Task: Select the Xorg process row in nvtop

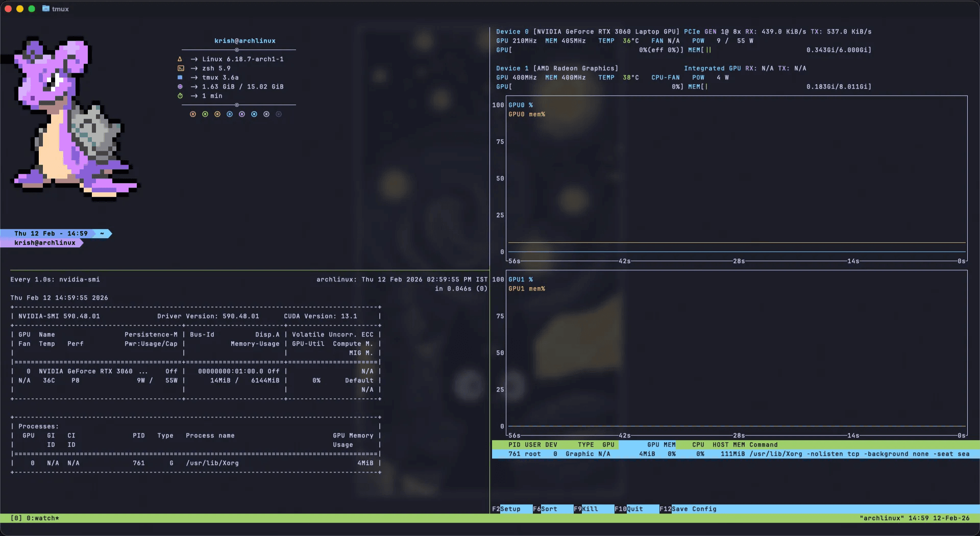Action: 736,454
